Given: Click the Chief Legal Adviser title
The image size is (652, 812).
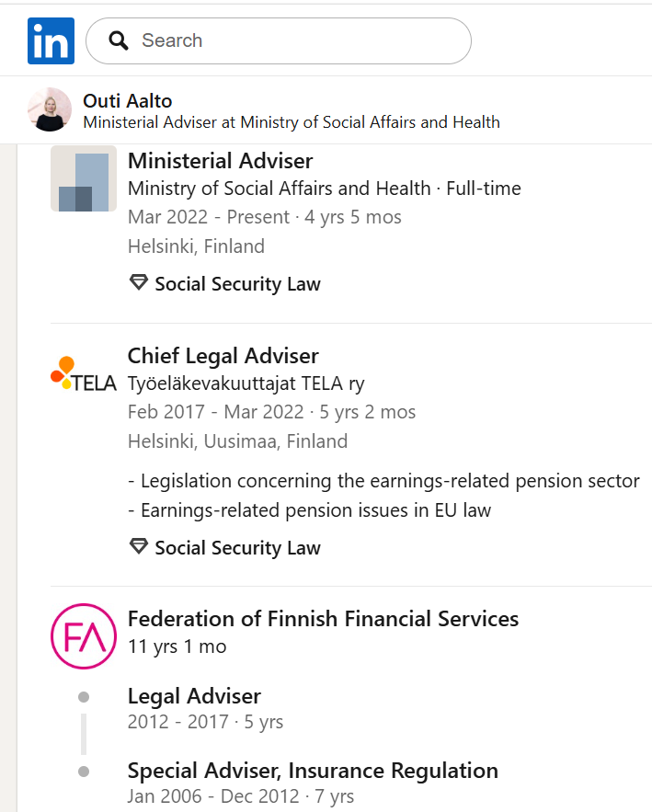Looking at the screenshot, I should tap(223, 356).
